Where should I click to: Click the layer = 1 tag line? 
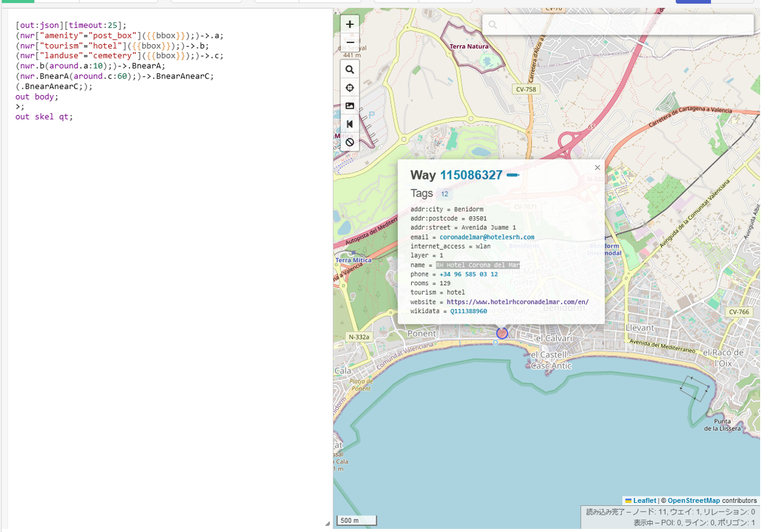[427, 255]
